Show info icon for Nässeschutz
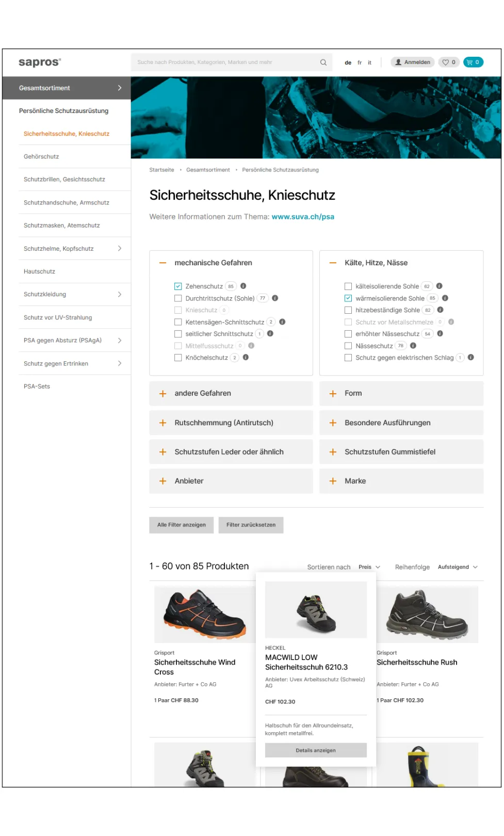This screenshot has height=836, width=504. (x=413, y=346)
